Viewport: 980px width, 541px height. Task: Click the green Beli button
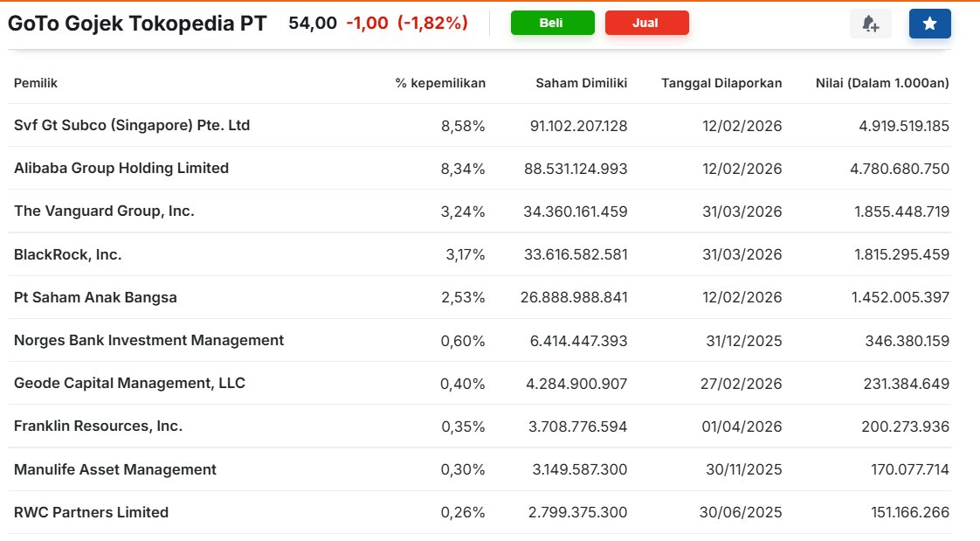coord(553,23)
